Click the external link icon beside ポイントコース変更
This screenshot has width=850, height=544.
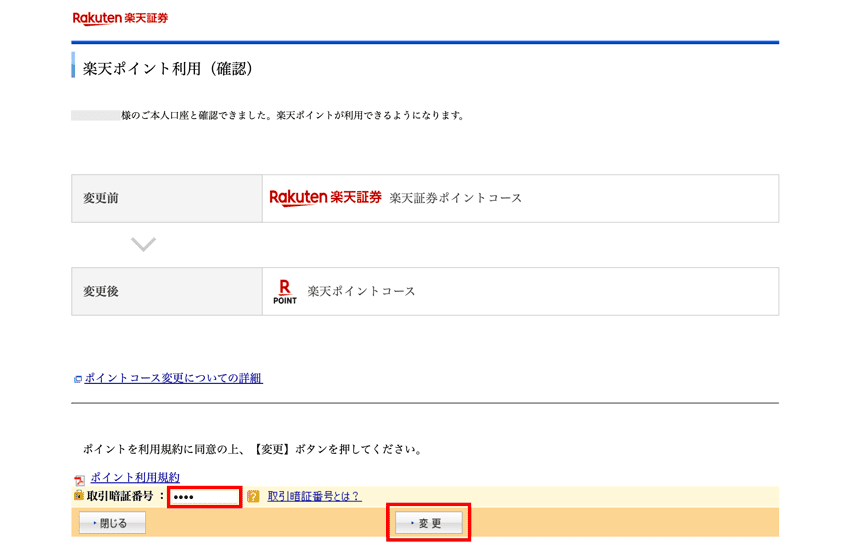[78, 379]
